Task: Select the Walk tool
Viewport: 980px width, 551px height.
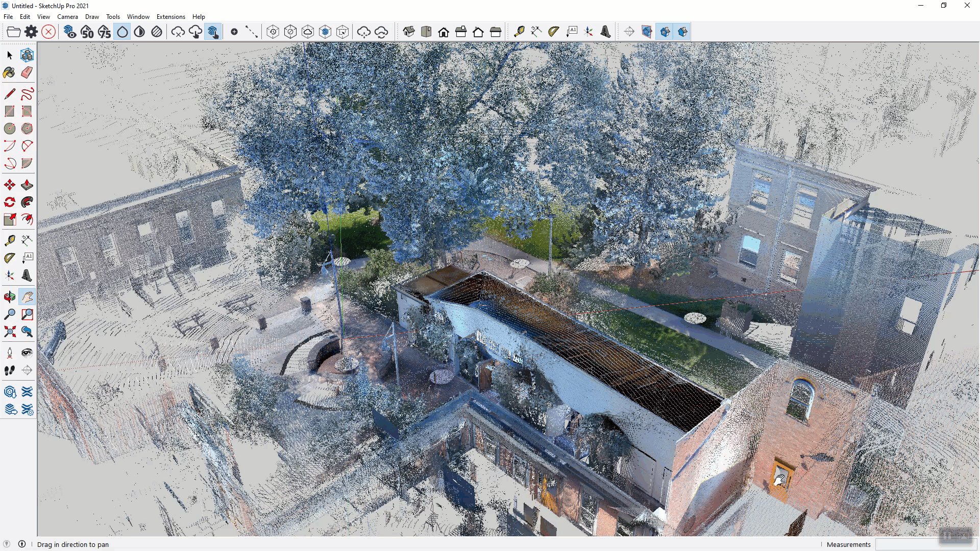Action: (x=9, y=370)
